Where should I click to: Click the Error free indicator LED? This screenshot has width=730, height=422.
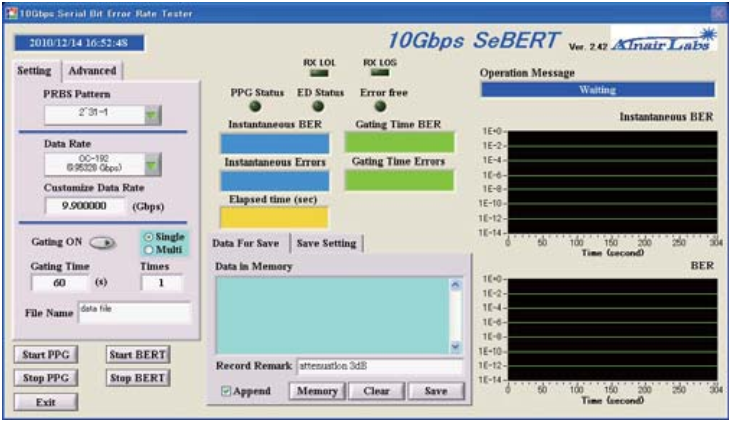tap(380, 107)
